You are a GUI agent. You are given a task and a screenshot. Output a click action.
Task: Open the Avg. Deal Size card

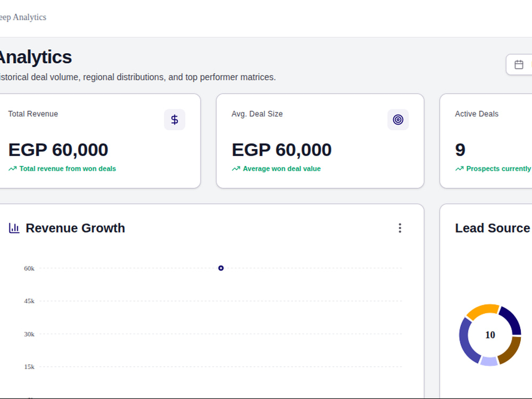point(320,141)
